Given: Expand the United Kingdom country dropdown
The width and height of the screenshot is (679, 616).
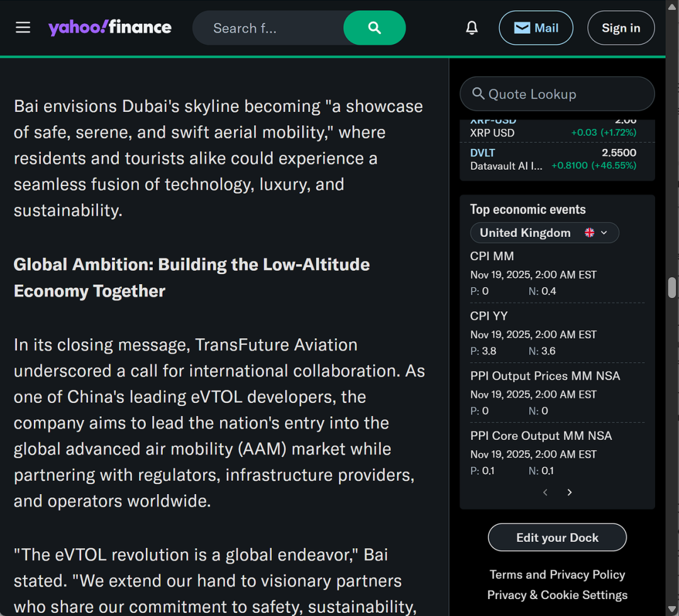Looking at the screenshot, I should pos(544,233).
